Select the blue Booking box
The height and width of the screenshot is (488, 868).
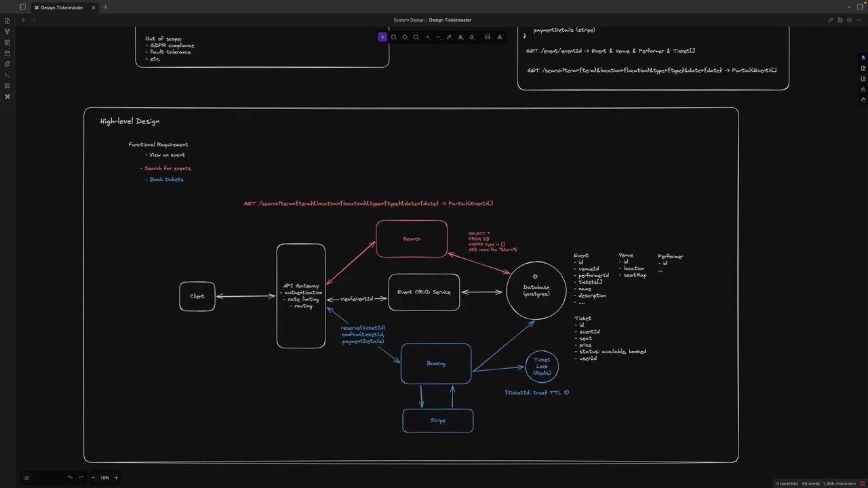[x=436, y=364]
